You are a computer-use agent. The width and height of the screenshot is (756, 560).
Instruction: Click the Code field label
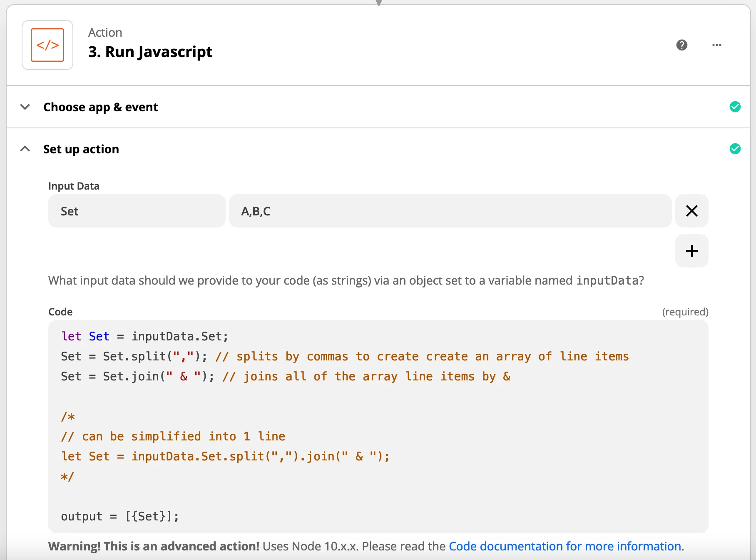pos(60,312)
